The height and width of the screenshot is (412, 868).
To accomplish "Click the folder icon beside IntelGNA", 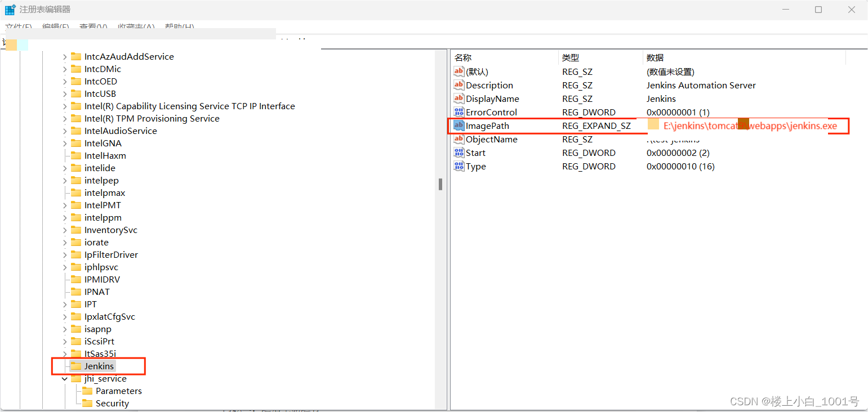I will click(x=76, y=143).
